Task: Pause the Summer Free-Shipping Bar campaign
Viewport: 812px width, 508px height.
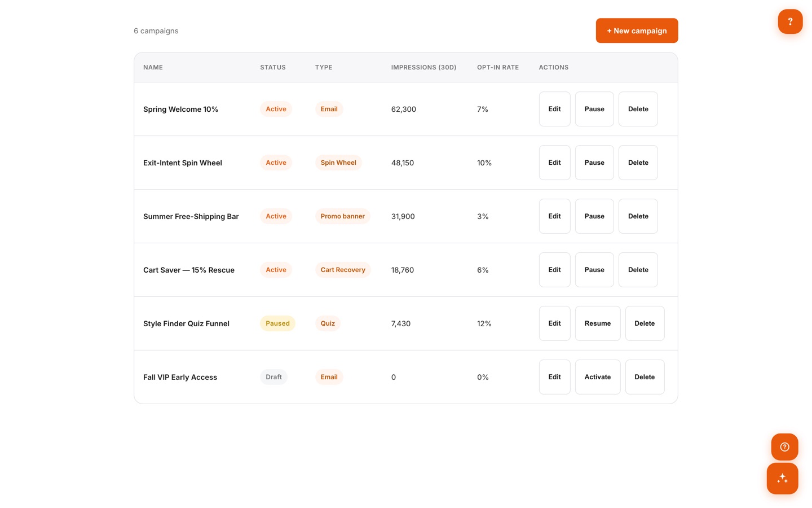Action: pos(594,216)
